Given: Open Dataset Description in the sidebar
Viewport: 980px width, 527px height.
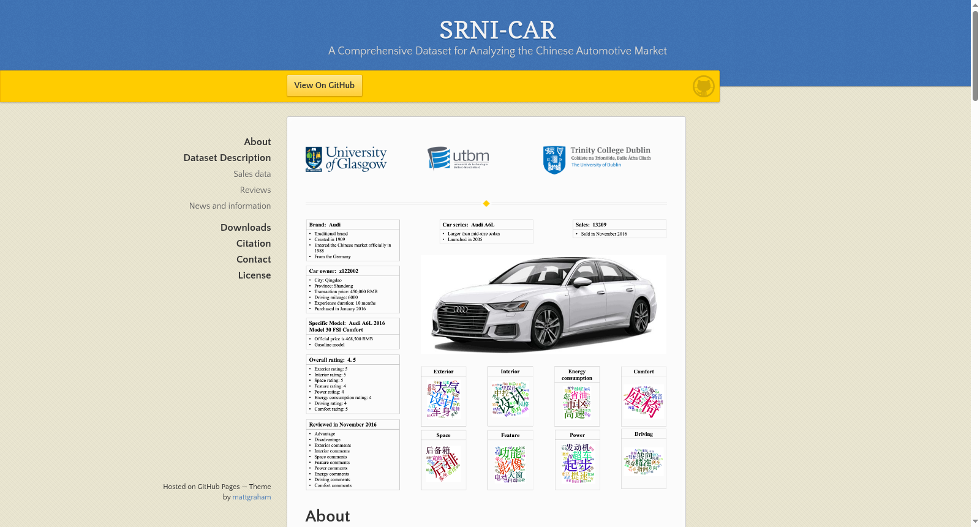Looking at the screenshot, I should point(227,158).
